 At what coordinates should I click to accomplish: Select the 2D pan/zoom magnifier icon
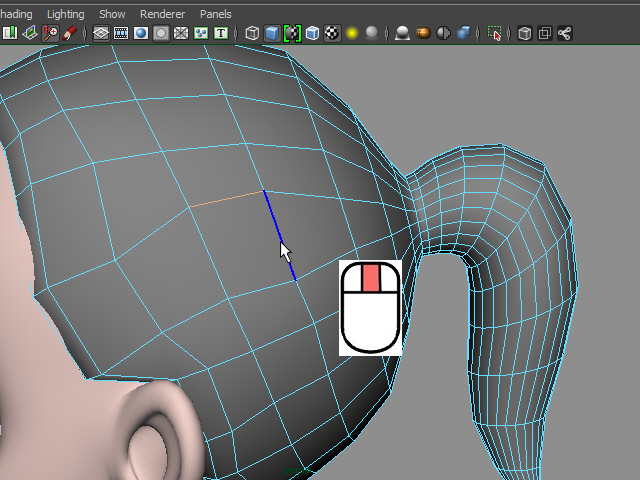coord(50,33)
